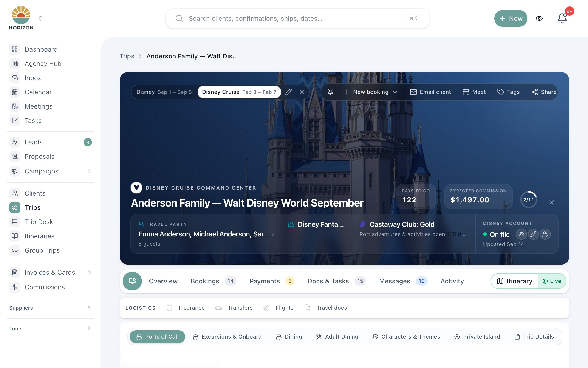Select the Adult Dining tab
Image resolution: width=588 pixels, height=368 pixels.
pyautogui.click(x=337, y=336)
